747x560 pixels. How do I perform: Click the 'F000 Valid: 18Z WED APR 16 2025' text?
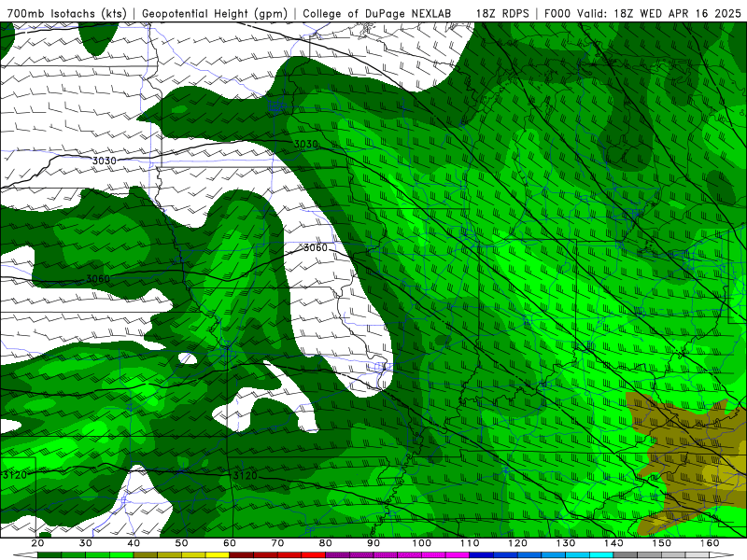(x=642, y=14)
